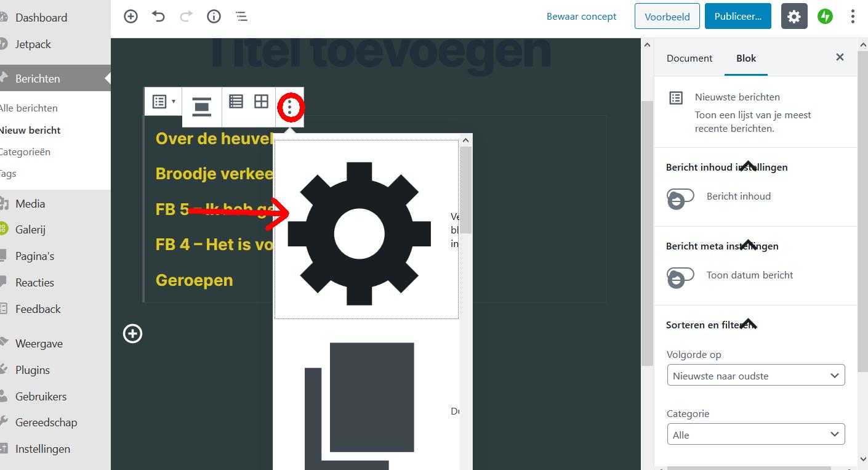Click the redo arrow icon
Screen dimensions: 868x470
tap(186, 16)
